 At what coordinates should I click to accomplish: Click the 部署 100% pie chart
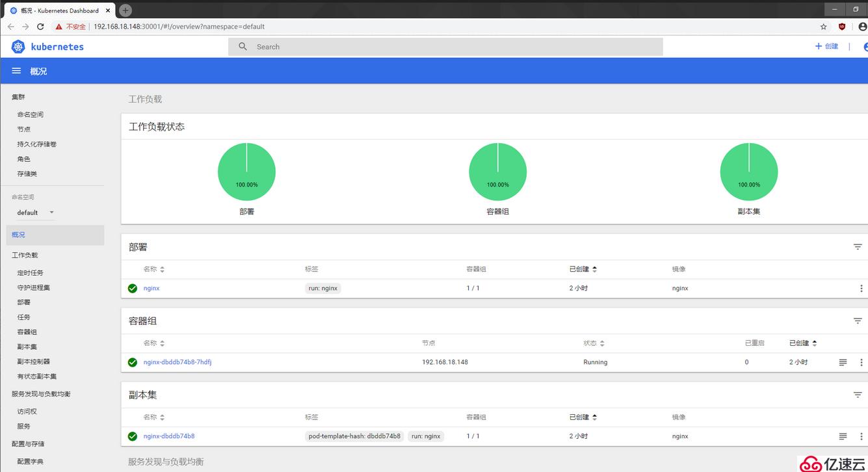click(x=246, y=172)
